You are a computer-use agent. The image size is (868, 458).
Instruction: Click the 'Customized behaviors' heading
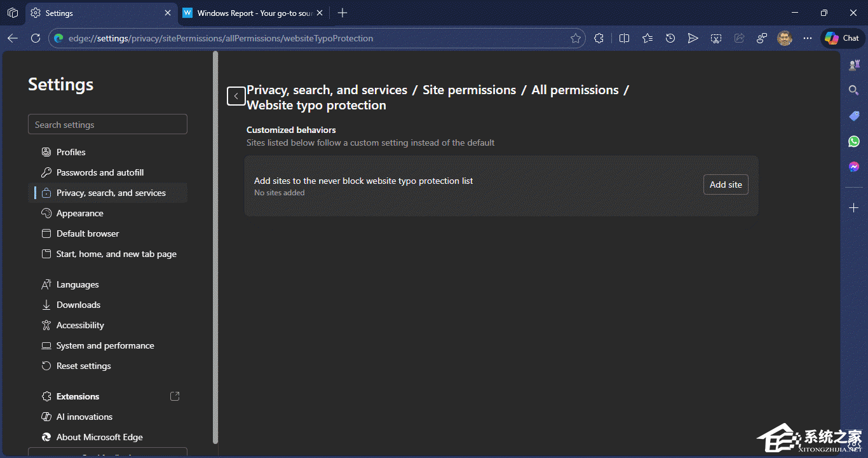pos(291,130)
